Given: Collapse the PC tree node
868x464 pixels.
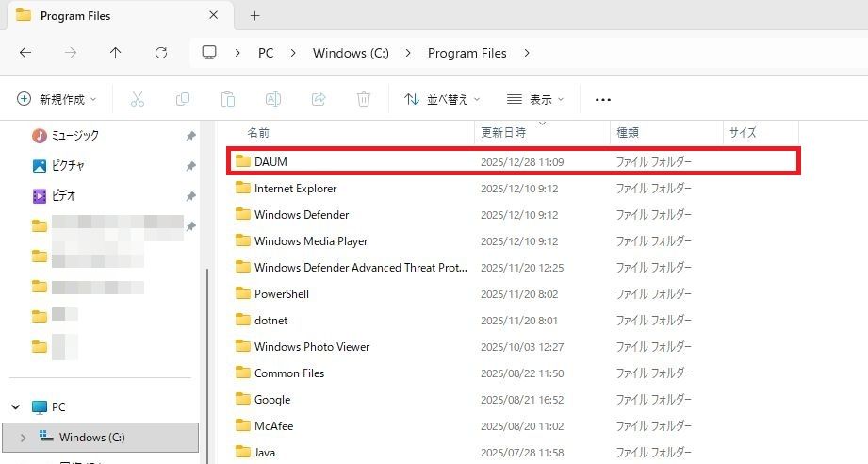Looking at the screenshot, I should (x=16, y=407).
